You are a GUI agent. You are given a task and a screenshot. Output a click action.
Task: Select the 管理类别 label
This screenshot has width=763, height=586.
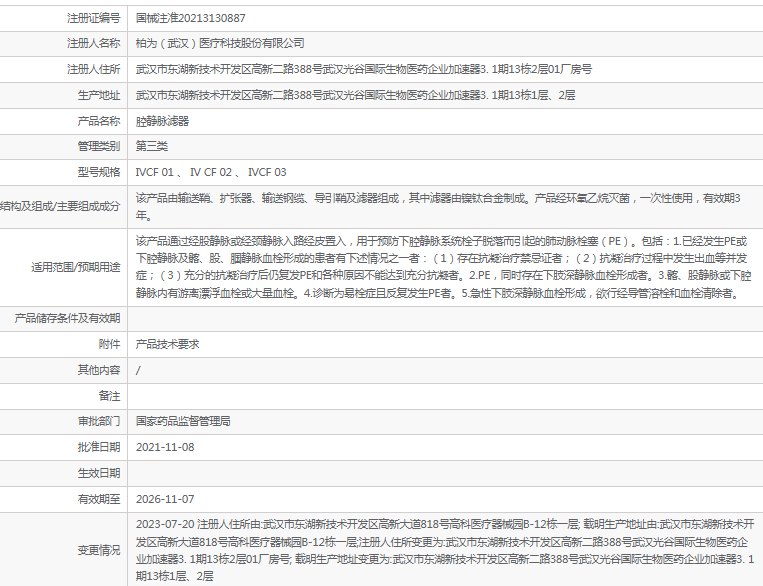tap(99, 146)
